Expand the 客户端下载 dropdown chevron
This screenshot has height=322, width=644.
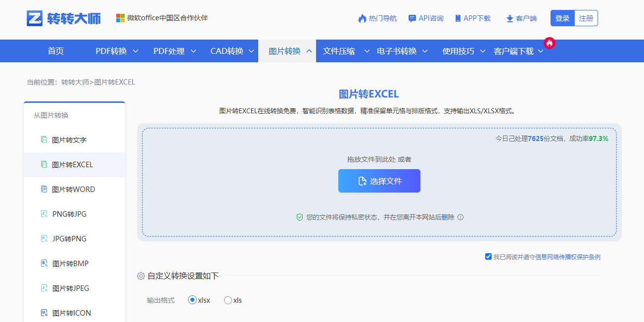pyautogui.click(x=541, y=51)
